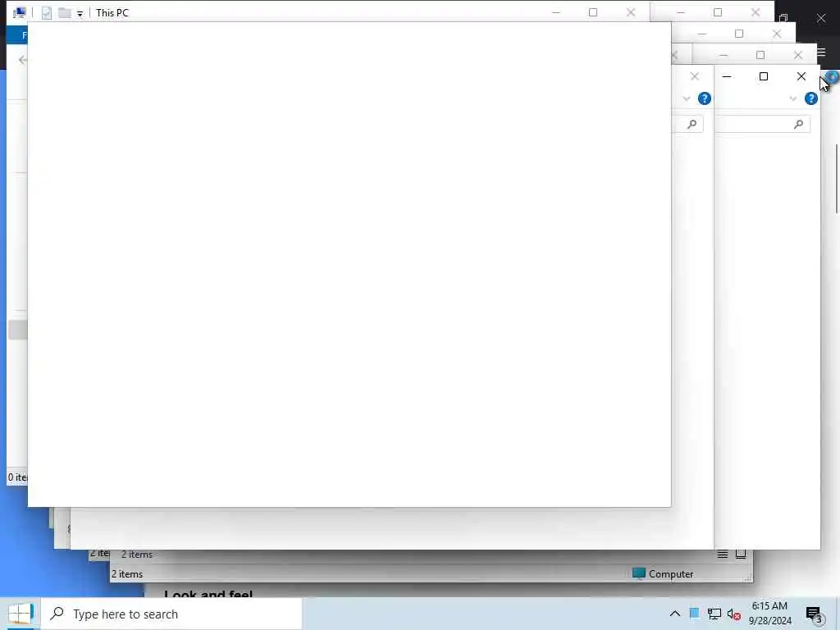The height and width of the screenshot is (630, 840).
Task: Open the Windows Start menu
Action: [21, 614]
